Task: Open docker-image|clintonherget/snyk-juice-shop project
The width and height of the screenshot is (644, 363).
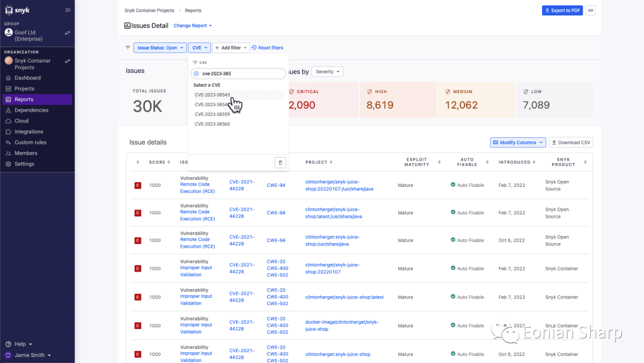Action: click(342, 325)
